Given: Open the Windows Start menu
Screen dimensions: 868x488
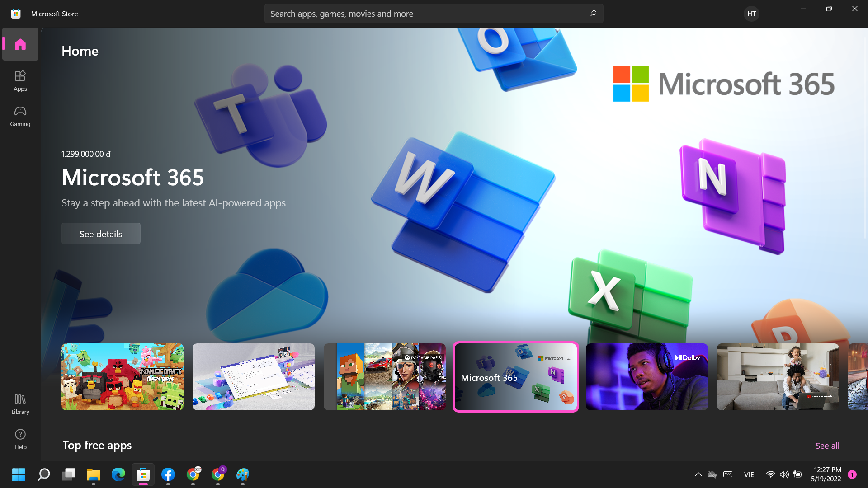Looking at the screenshot, I should coord(19,474).
